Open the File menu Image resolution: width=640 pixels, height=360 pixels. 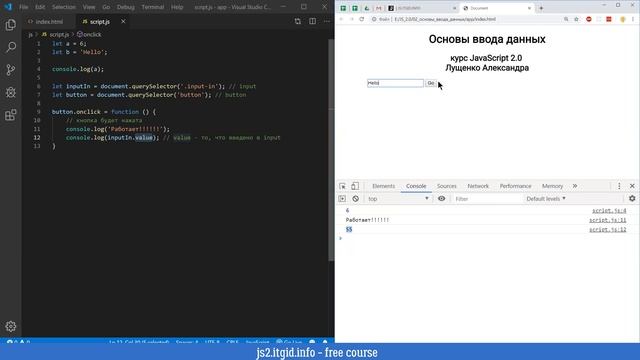pos(24,7)
